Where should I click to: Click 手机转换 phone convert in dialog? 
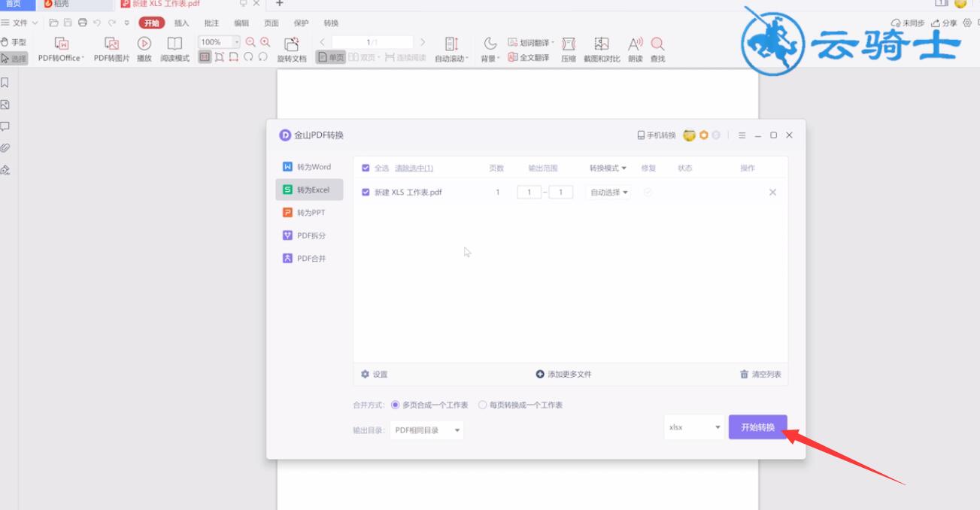(657, 135)
